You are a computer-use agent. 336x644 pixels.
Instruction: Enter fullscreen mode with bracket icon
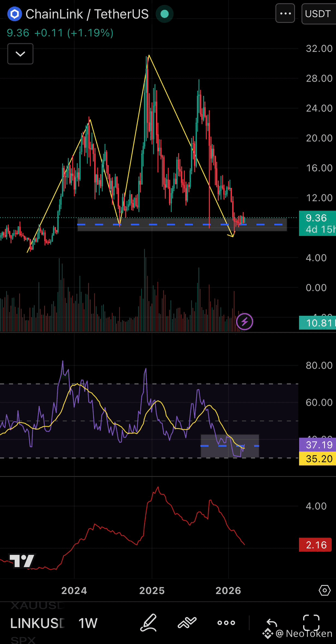coord(311,622)
